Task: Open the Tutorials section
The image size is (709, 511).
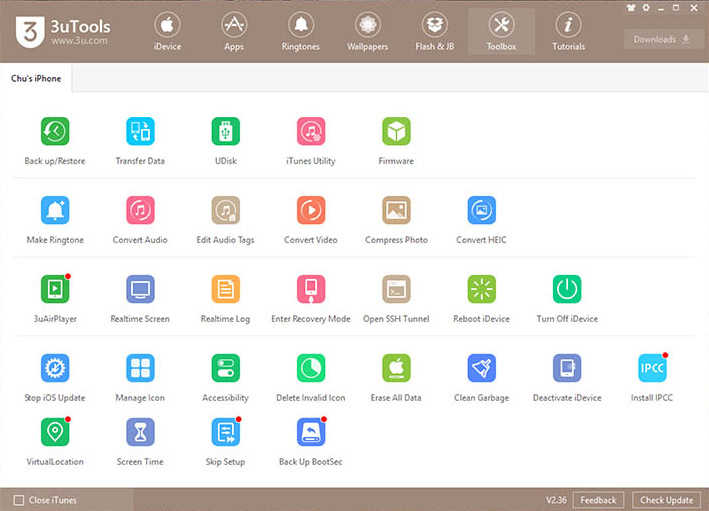Action: (568, 32)
